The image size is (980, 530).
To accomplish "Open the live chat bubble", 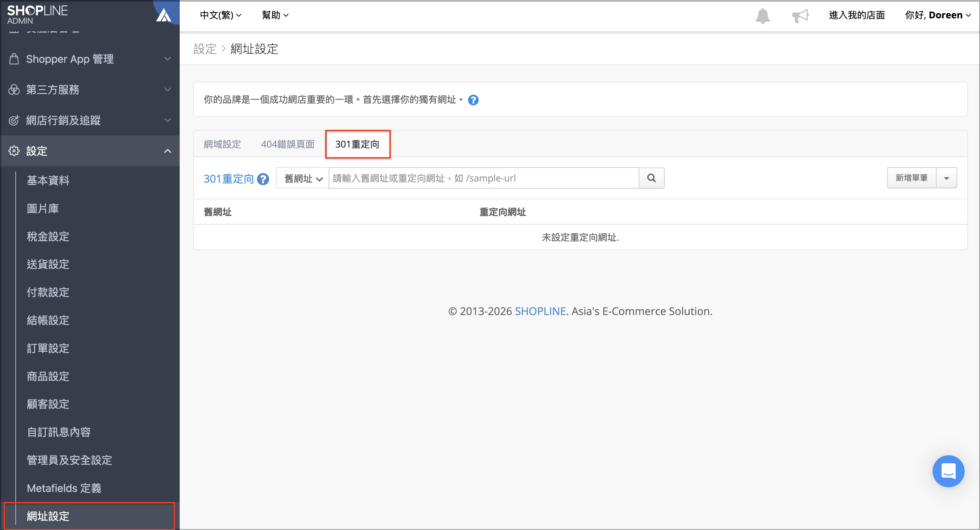I will click(948, 471).
